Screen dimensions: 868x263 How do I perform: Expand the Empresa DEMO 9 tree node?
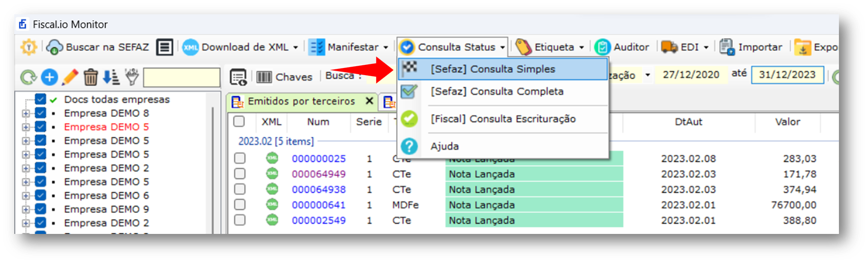pyautogui.click(x=26, y=209)
